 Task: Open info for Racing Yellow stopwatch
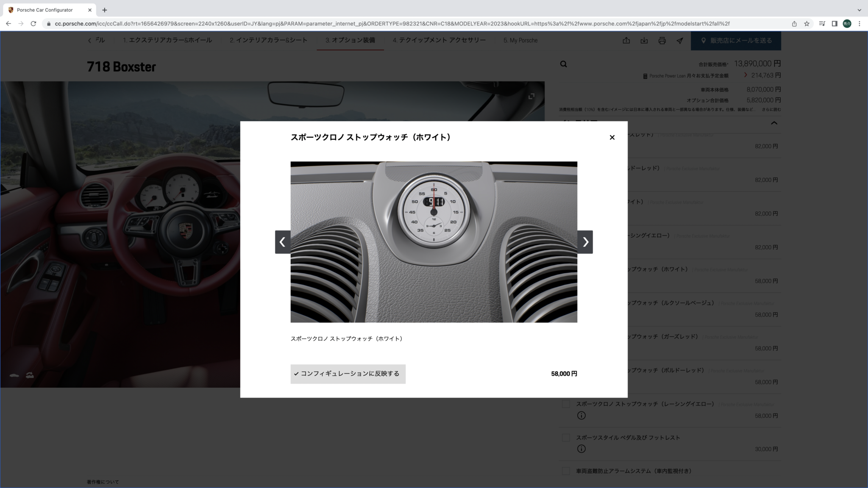point(581,416)
